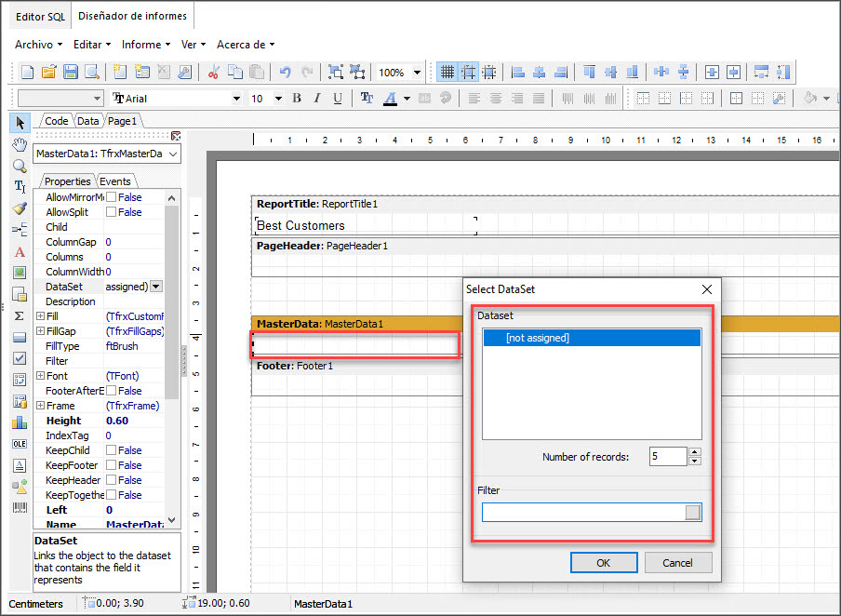Click the Chart object icon
This screenshot has width=841, height=616.
[x=20, y=422]
